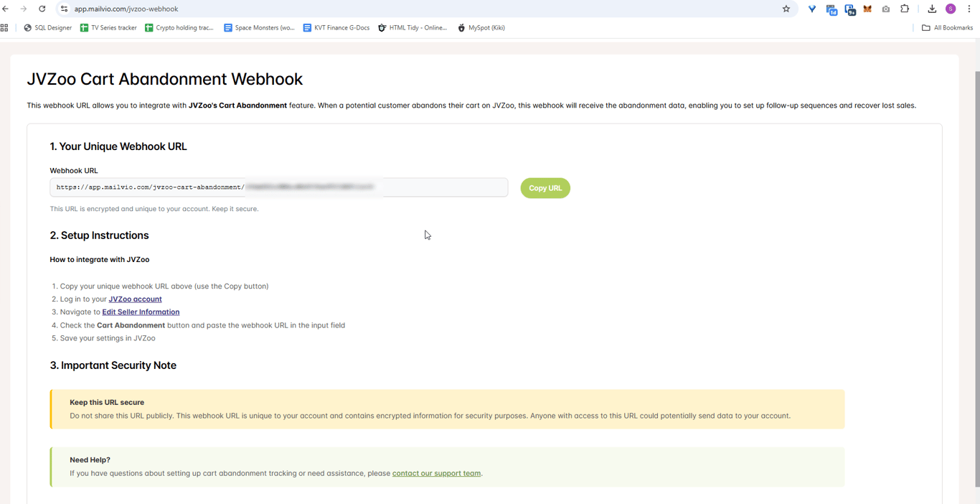Open the Chrome three-dot menu
980x504 pixels.
(969, 9)
